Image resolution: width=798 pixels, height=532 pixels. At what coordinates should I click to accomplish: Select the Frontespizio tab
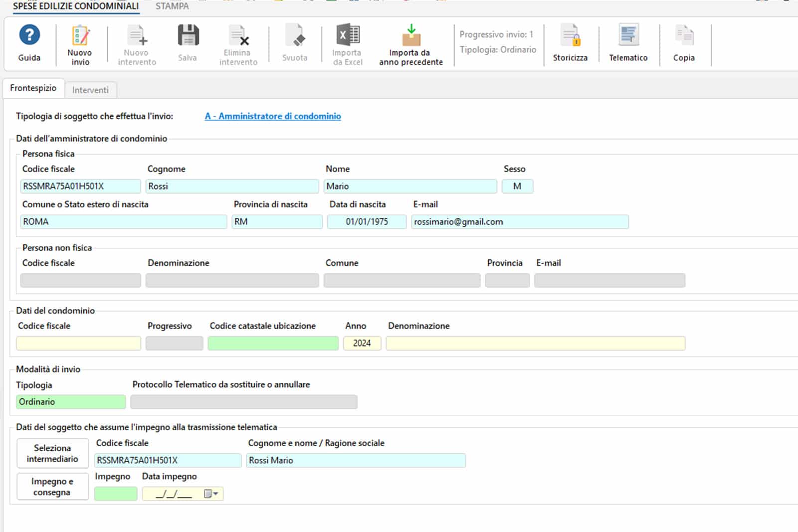[33, 88]
